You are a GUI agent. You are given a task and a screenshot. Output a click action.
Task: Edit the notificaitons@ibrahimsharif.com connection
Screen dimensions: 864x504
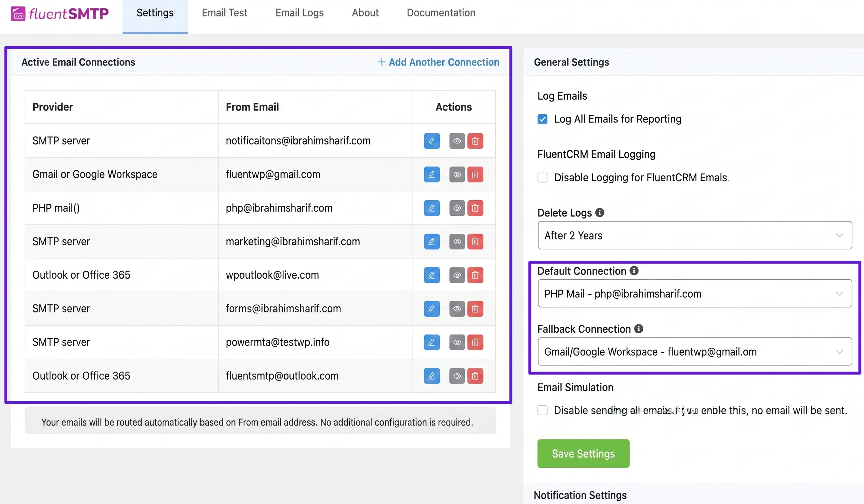tap(432, 141)
